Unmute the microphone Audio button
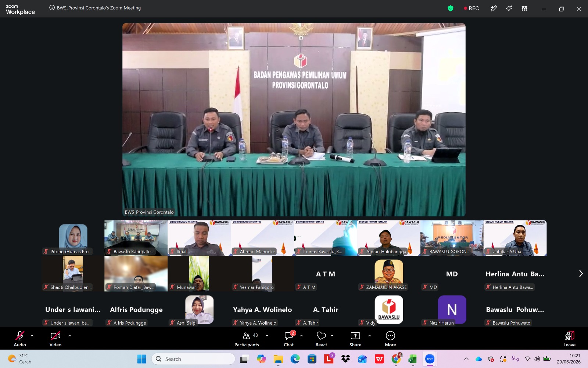Screen dimensions: 588x368 (x=20, y=339)
